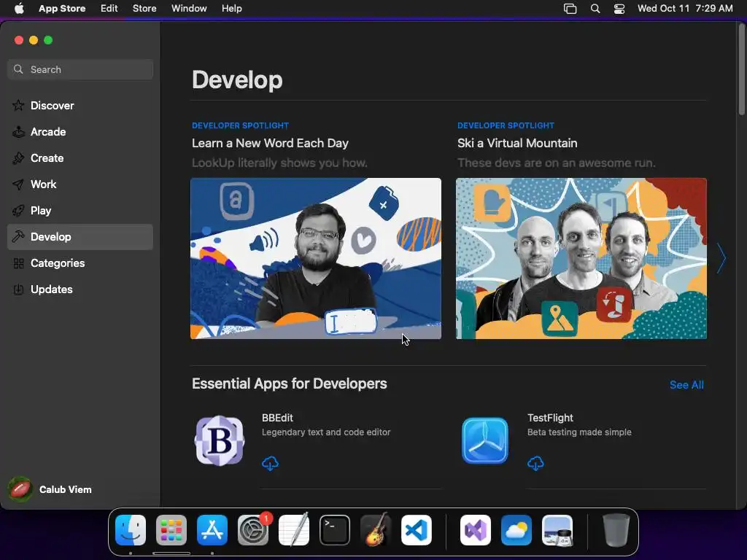
Task: Open GarageBand from the Dock
Action: tap(376, 530)
